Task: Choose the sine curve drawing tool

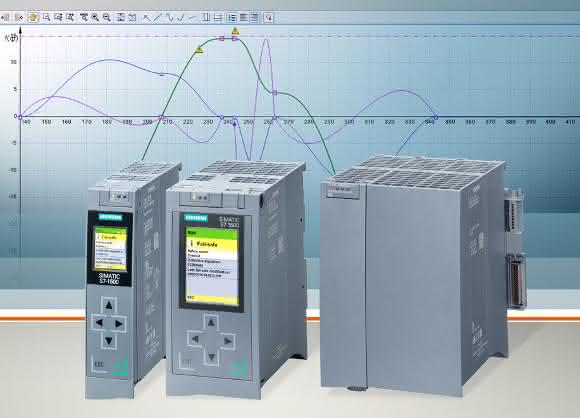Action: click(169, 17)
